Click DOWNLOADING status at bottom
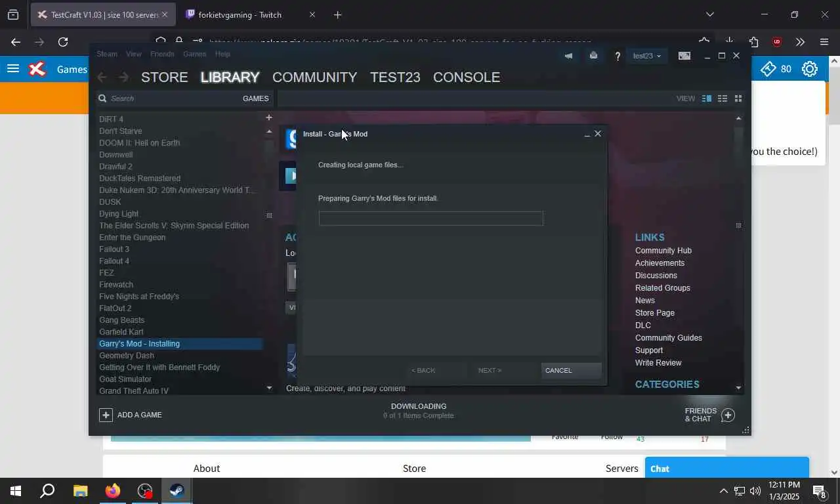This screenshot has height=504, width=840. click(x=419, y=406)
